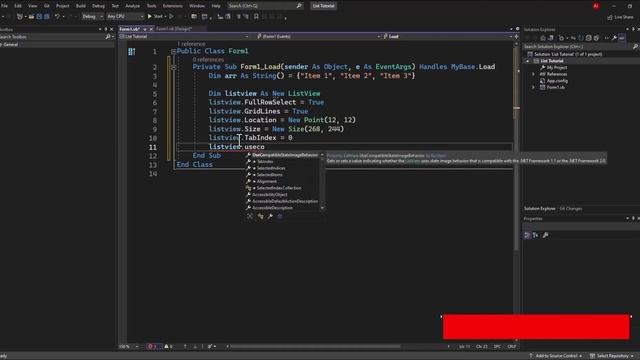The image size is (640, 360).
Task: Click Solution Explorer home icon
Action: click(x=543, y=38)
